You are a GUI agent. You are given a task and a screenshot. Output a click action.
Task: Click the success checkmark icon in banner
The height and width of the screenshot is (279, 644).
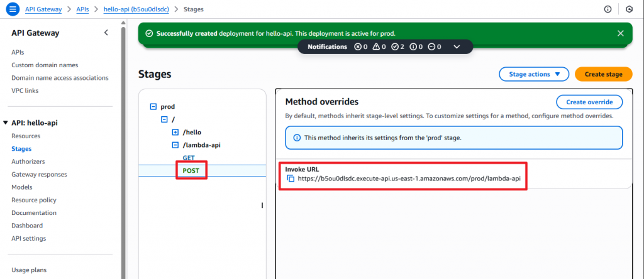pos(150,33)
